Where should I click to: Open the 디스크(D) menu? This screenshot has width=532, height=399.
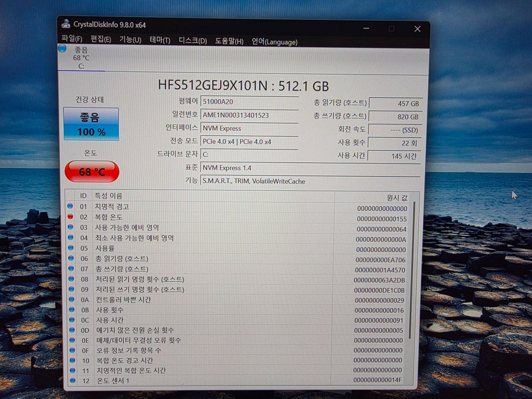(x=193, y=41)
